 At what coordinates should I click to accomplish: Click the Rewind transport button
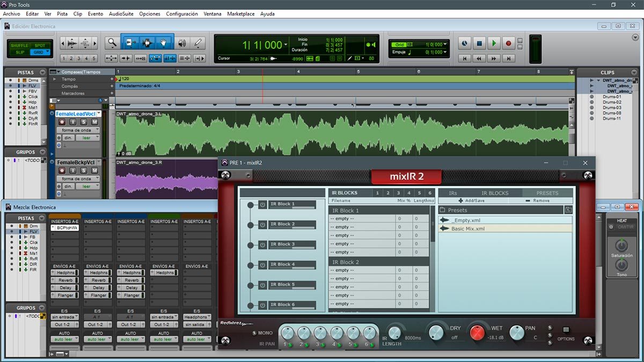[479, 58]
